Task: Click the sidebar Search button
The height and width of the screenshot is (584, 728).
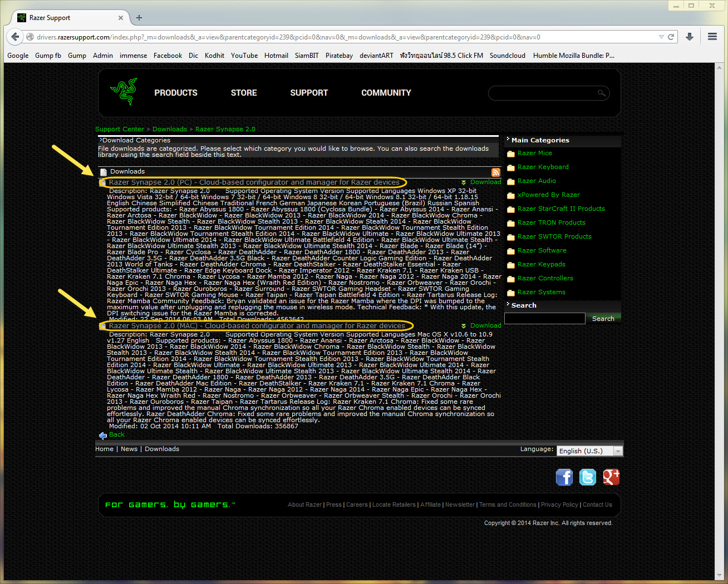Action: (x=603, y=319)
